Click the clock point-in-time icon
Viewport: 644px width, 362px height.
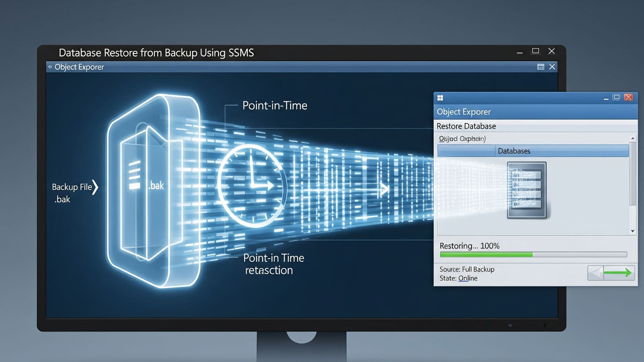pos(252,186)
